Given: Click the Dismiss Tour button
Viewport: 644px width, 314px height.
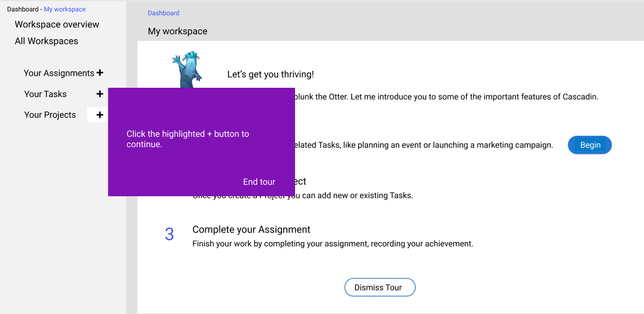Looking at the screenshot, I should tap(380, 287).
